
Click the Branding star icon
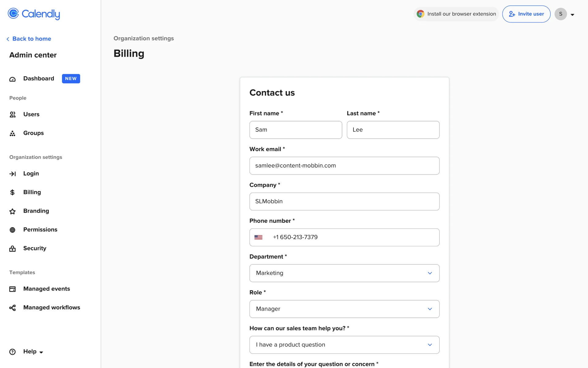(x=12, y=211)
